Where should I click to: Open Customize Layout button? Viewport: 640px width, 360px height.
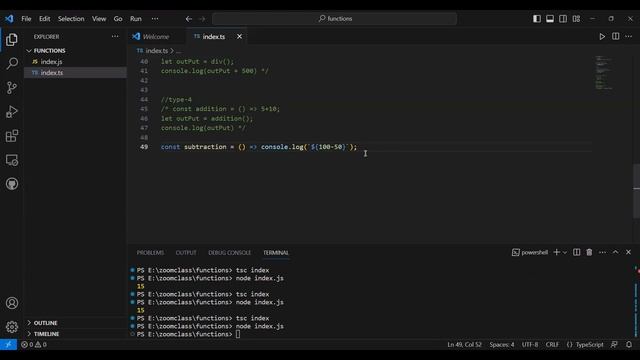click(x=576, y=19)
